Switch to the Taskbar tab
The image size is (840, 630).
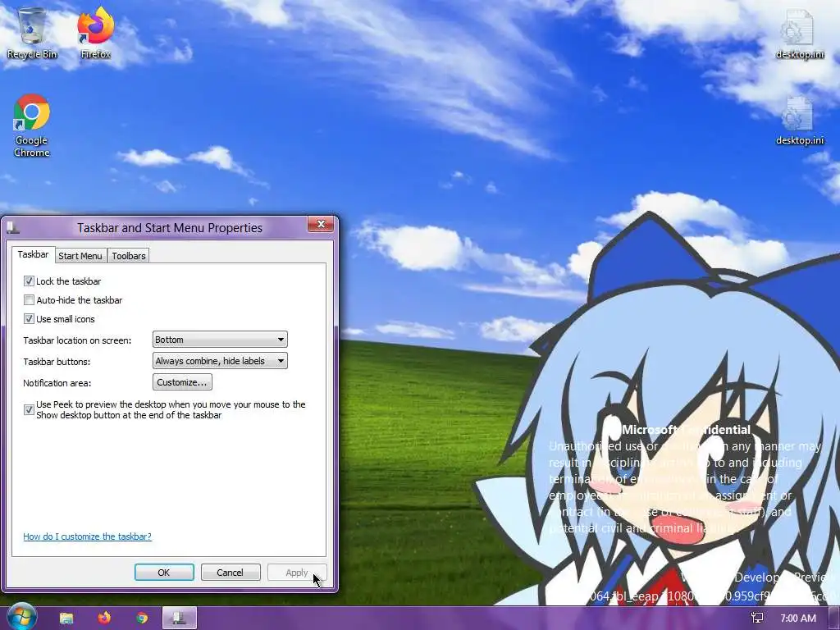coord(33,254)
